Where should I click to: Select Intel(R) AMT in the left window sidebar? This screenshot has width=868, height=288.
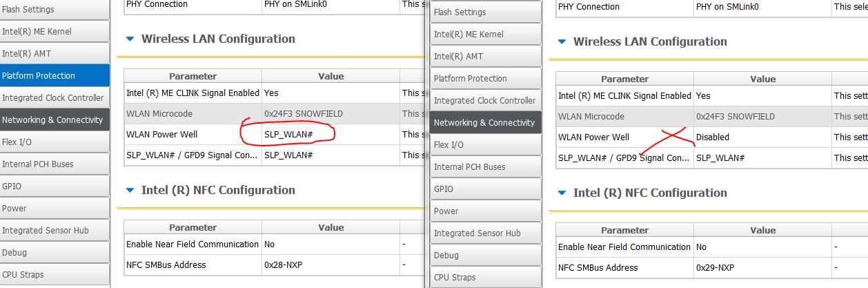[55, 54]
